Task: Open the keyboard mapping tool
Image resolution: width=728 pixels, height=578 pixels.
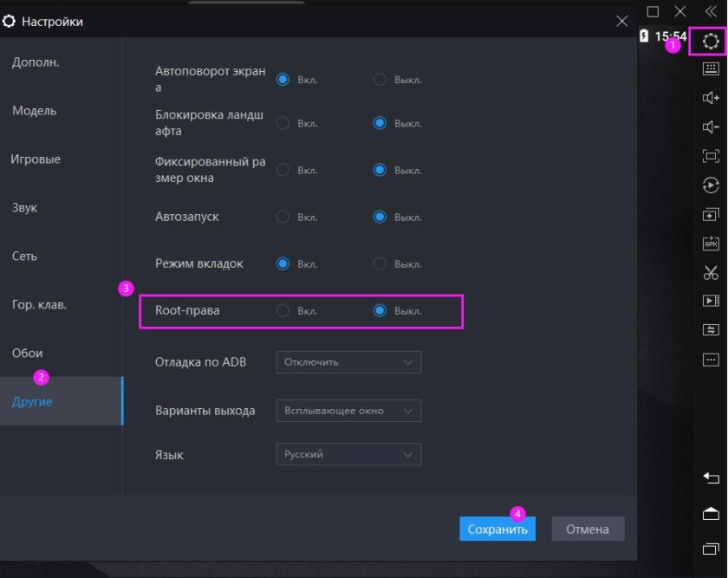Action: (x=711, y=69)
